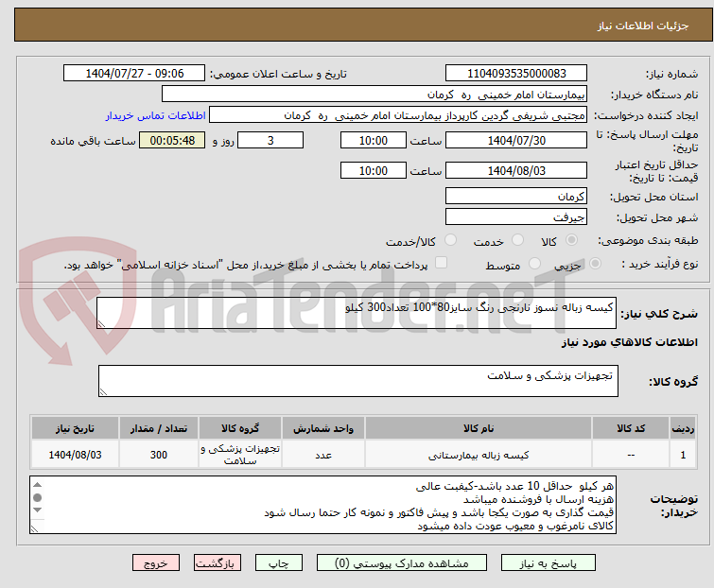This screenshot has height=588, width=714.
Task: Click the شرح کلی نیاز description textarea
Action: 357,313
